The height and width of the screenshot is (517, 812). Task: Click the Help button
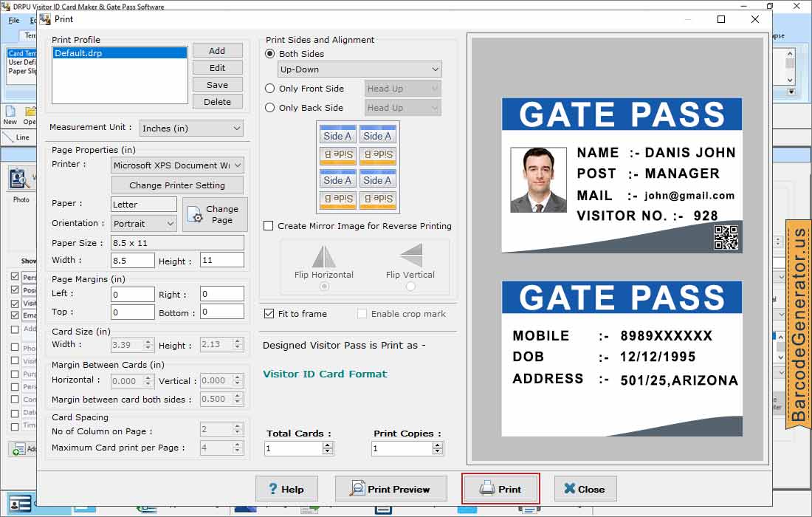(x=286, y=488)
